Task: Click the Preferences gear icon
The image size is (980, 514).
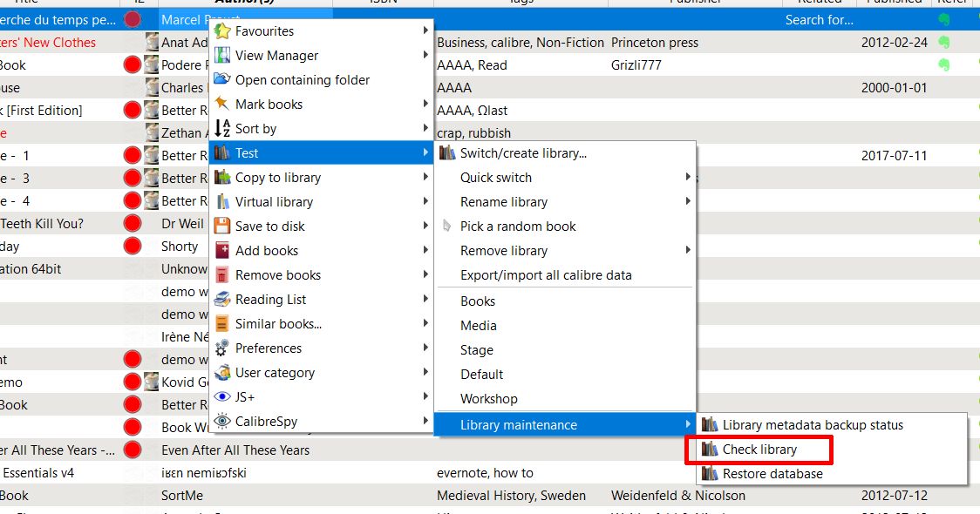Action: pyautogui.click(x=222, y=348)
